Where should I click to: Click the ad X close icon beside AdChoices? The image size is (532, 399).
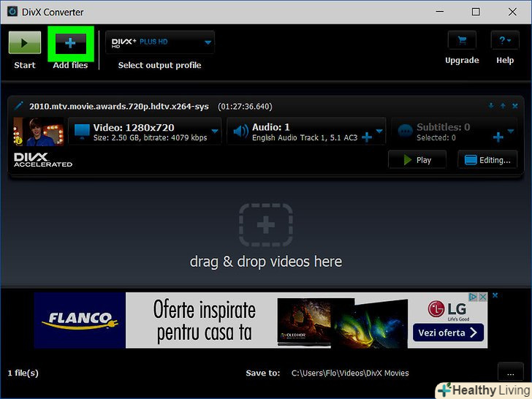483,297
